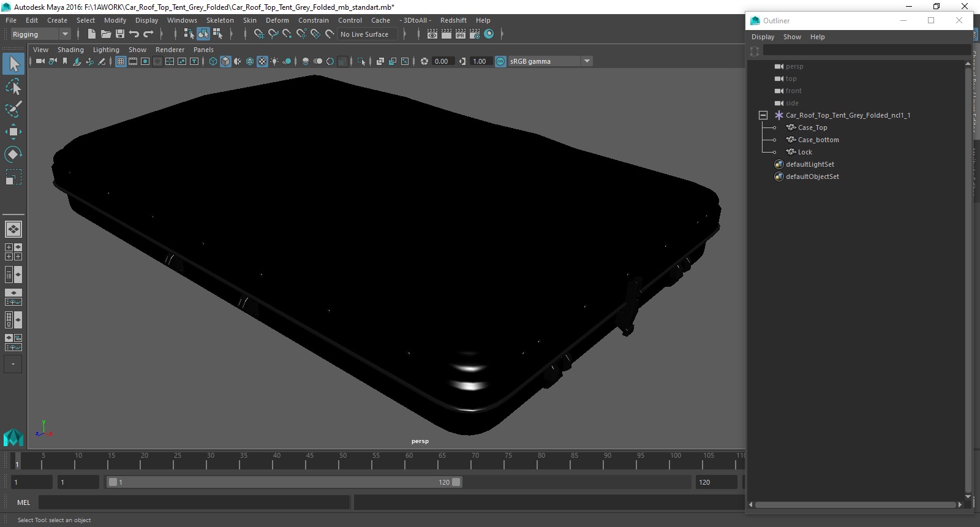Activate the Move tool
The image size is (980, 527).
[x=13, y=132]
